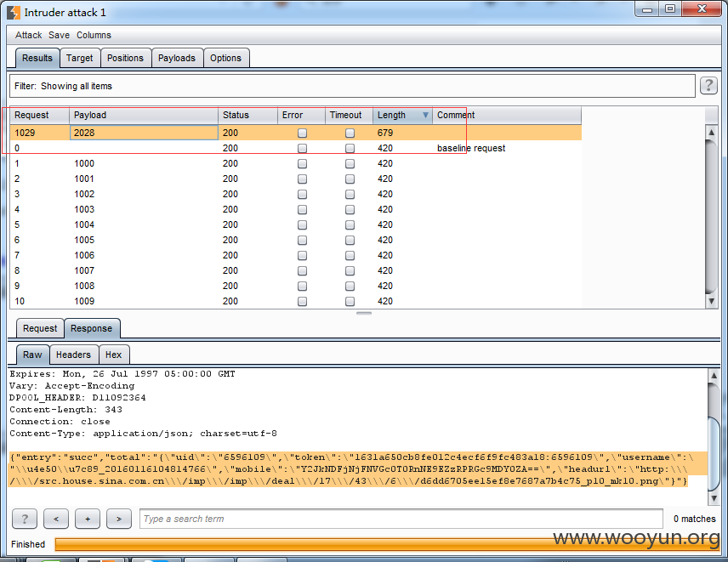
Task: Click length value 679
Action: click(x=385, y=133)
